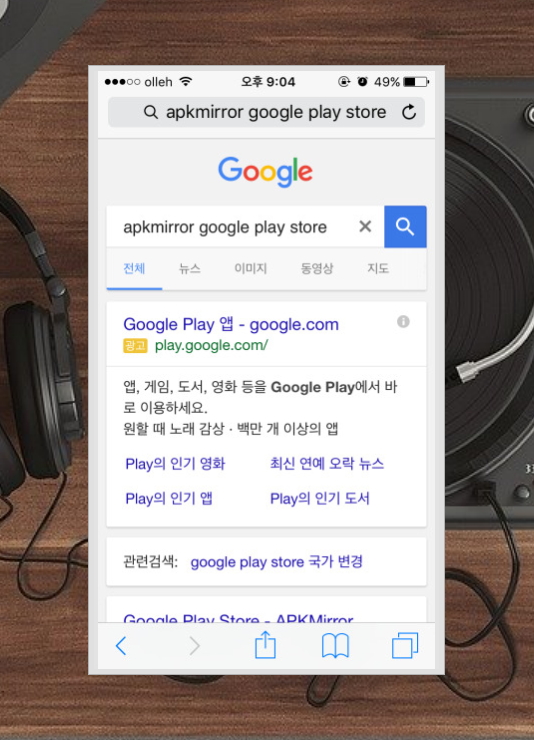Screen dimensions: 534x740
Task: Select the 전체 tab
Action: (x=134, y=269)
